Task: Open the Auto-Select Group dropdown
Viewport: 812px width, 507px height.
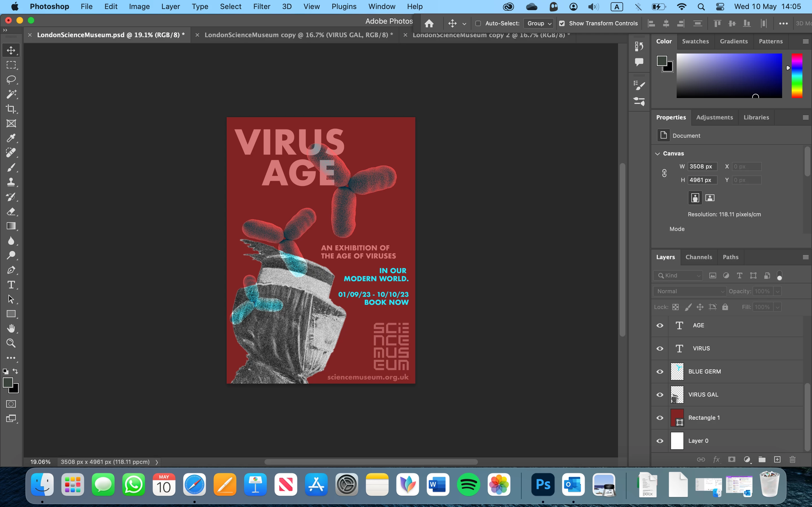Action: (539, 23)
